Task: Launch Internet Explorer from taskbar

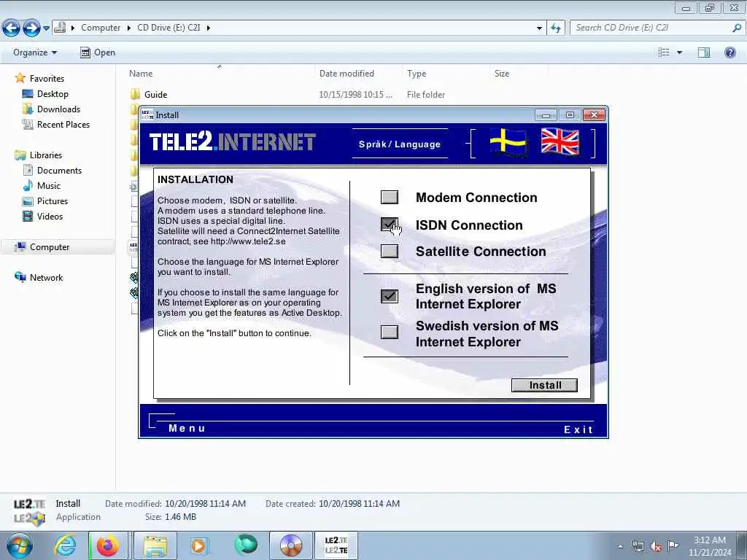Action: click(65, 545)
